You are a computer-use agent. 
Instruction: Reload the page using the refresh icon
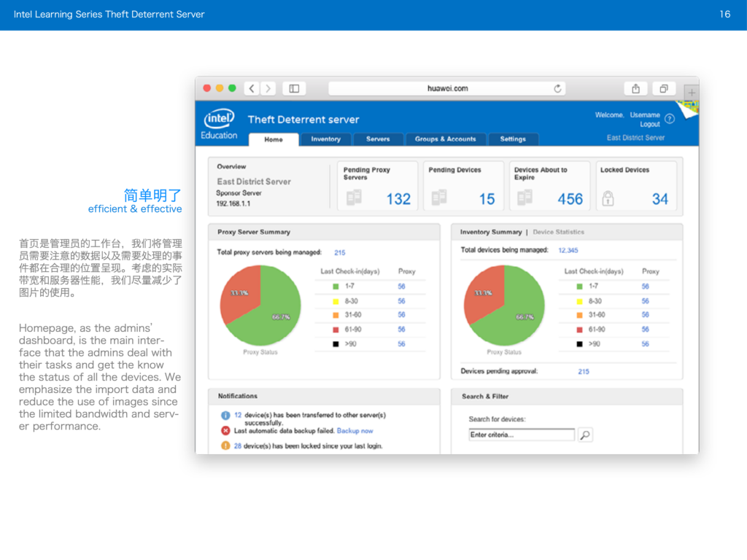coord(558,88)
